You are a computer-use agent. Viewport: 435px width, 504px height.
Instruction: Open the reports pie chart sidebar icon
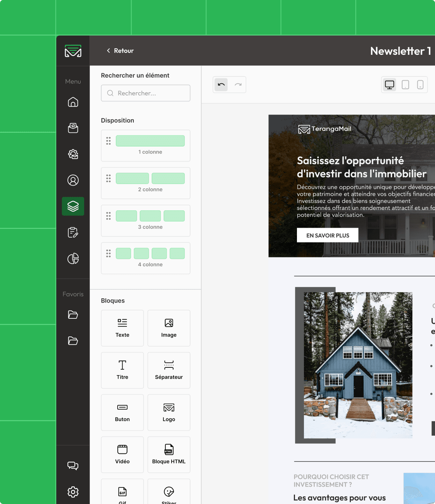pyautogui.click(x=73, y=259)
